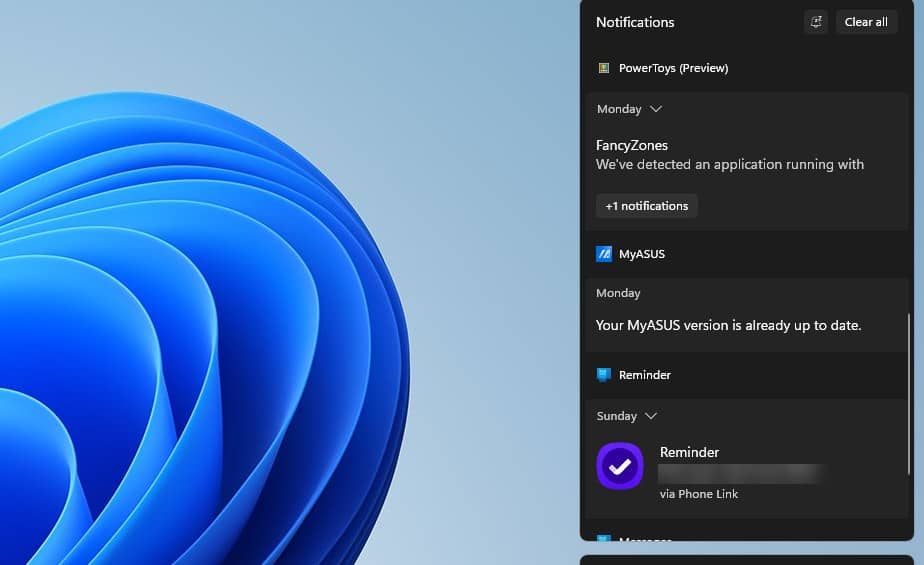The height and width of the screenshot is (565, 924).
Task: Open the Reminder notification title
Action: click(689, 452)
